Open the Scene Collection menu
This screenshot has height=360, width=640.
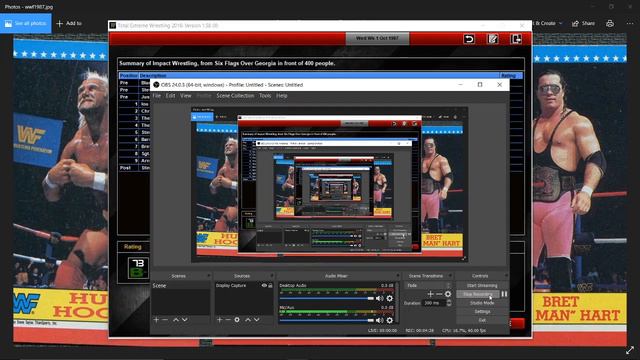tap(235, 96)
